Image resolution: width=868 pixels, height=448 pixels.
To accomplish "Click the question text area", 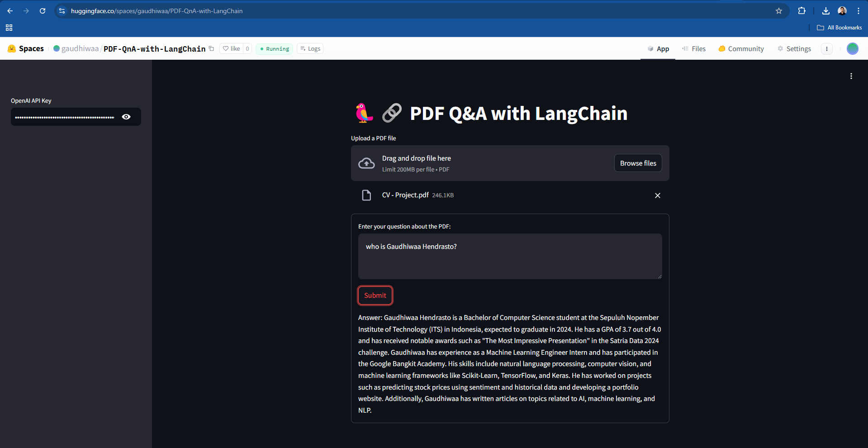I will click(510, 256).
